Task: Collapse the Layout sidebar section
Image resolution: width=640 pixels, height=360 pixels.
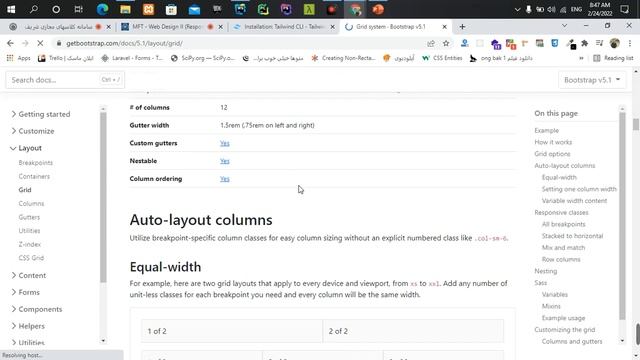Action: click(x=26, y=148)
